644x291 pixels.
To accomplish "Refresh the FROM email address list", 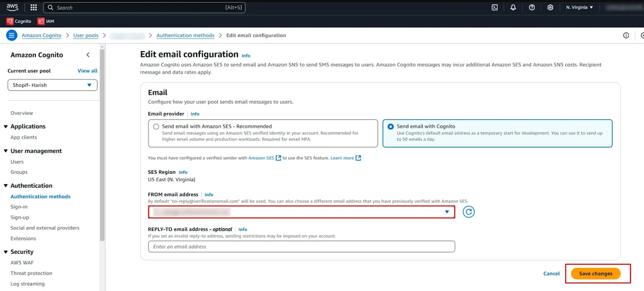I will (469, 212).
